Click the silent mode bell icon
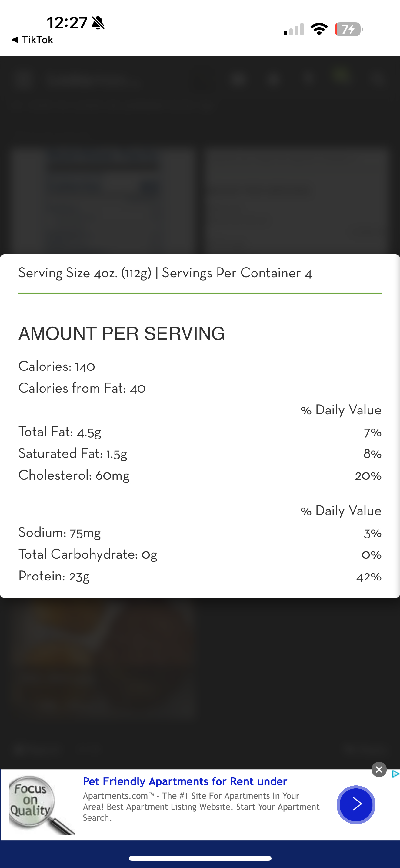 pyautogui.click(x=98, y=23)
